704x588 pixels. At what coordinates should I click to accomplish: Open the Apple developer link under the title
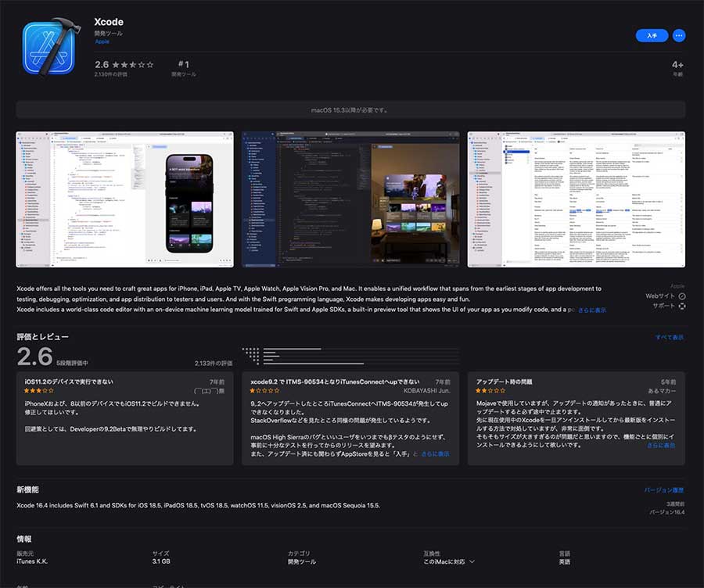click(102, 41)
